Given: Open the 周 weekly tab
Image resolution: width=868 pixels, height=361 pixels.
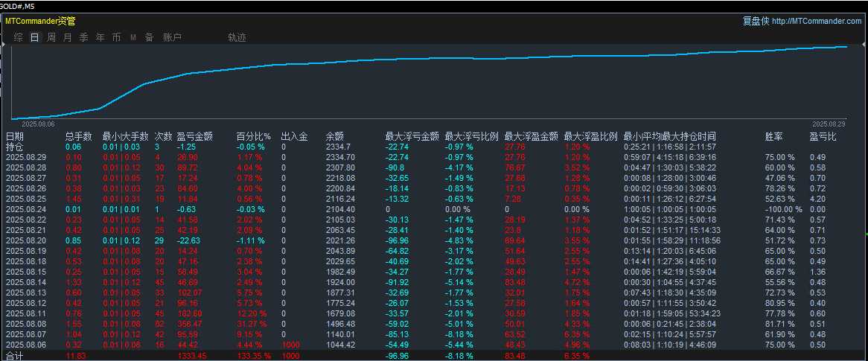Looking at the screenshot, I should coord(51,38).
